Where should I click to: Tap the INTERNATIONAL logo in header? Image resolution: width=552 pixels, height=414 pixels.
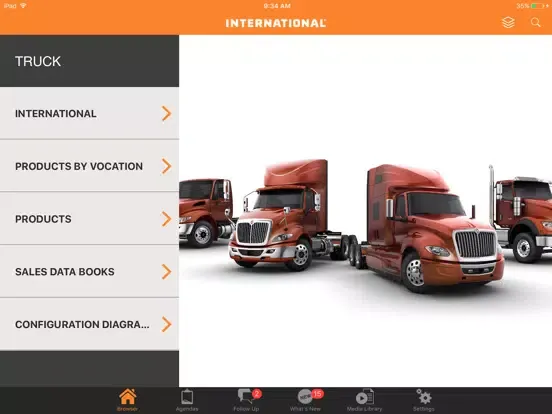[x=276, y=23]
